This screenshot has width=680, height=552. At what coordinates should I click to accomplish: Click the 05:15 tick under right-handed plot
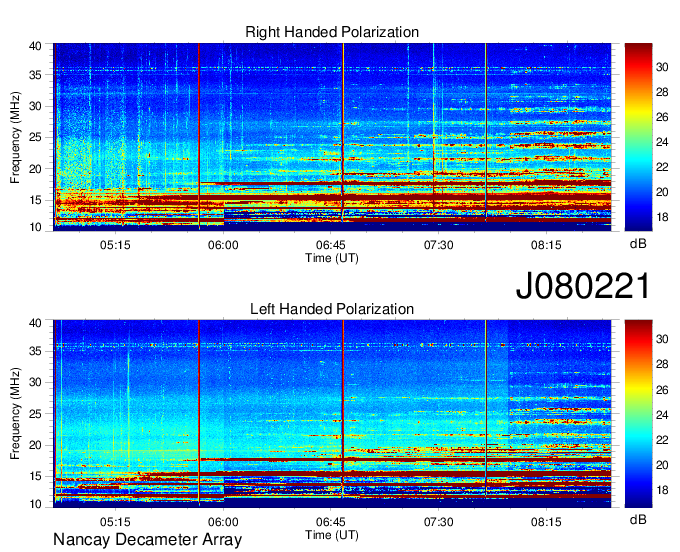pyautogui.click(x=115, y=245)
